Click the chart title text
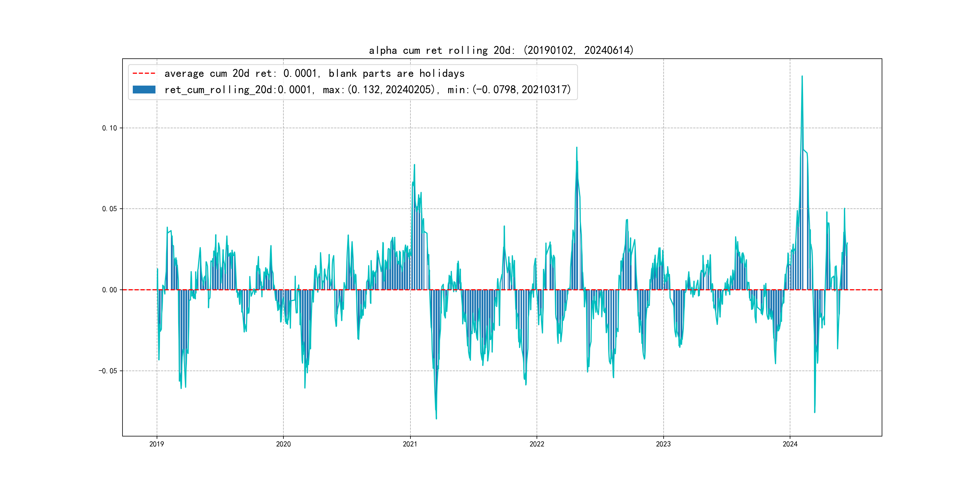 pyautogui.click(x=501, y=50)
